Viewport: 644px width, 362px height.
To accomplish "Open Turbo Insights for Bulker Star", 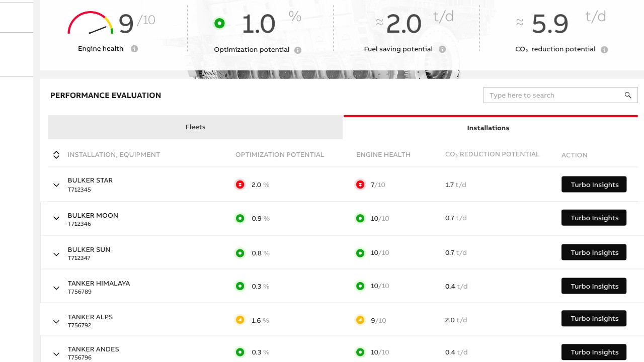I will point(594,185).
